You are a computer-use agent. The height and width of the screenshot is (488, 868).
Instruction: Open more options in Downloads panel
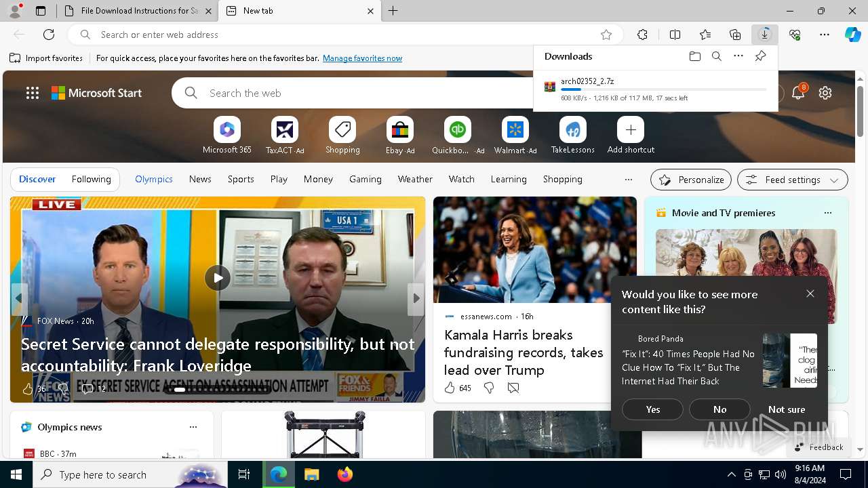tap(738, 56)
